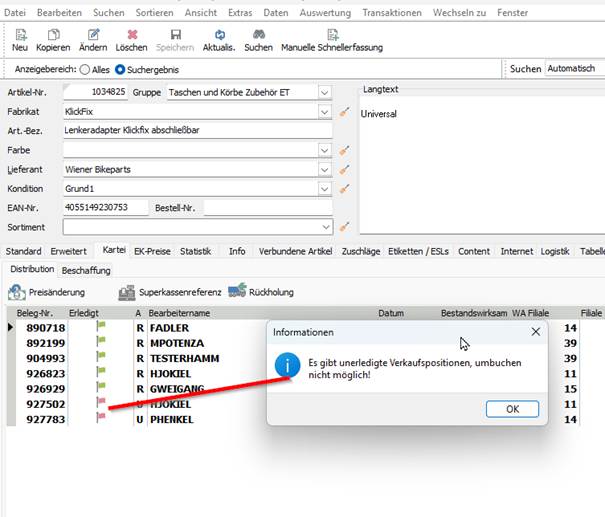Open the Bearbeiten menu

pyautogui.click(x=59, y=13)
